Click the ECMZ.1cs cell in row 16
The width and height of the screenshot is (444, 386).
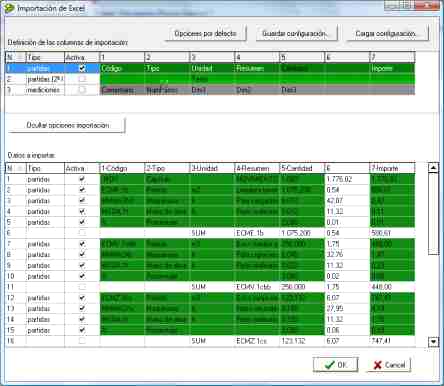[x=257, y=341]
